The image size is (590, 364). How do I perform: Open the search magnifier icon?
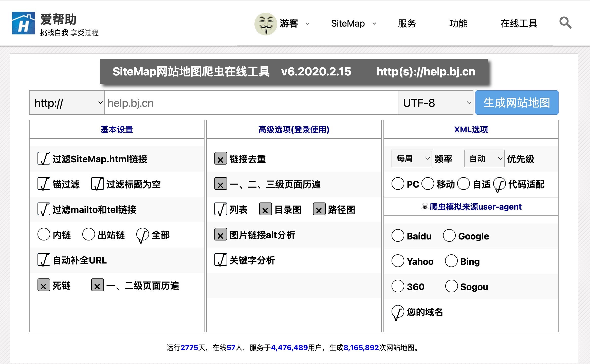click(x=565, y=23)
